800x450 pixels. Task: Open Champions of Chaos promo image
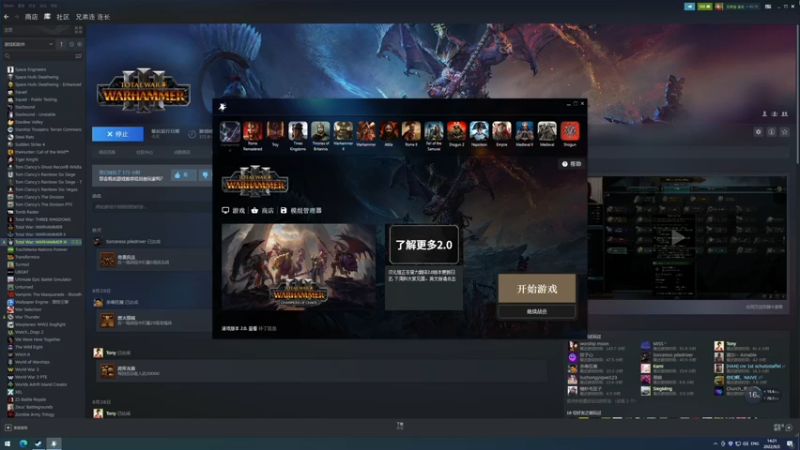[298, 267]
